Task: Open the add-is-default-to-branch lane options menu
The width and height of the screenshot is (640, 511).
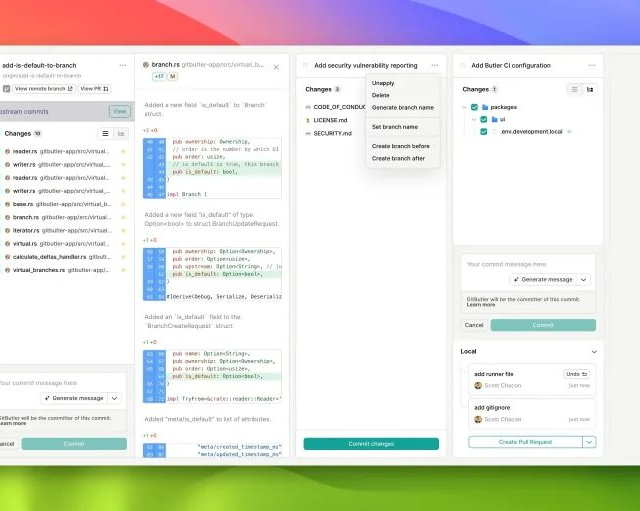Action: pos(122,66)
